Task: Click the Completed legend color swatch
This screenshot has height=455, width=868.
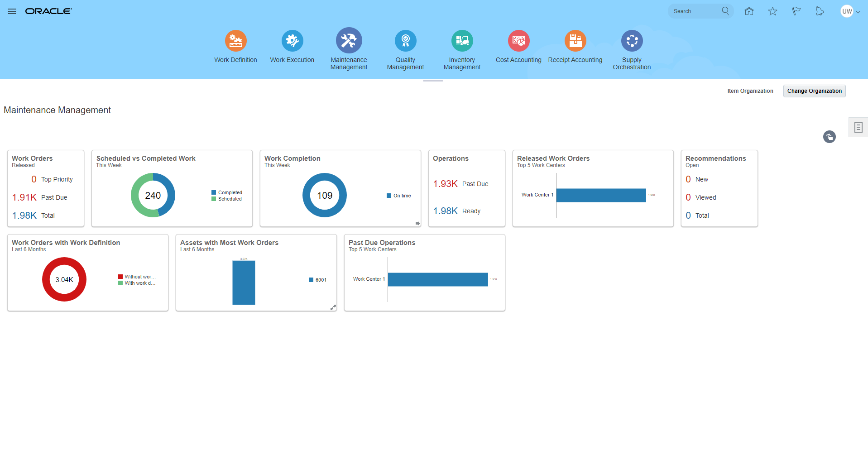Action: (214, 192)
